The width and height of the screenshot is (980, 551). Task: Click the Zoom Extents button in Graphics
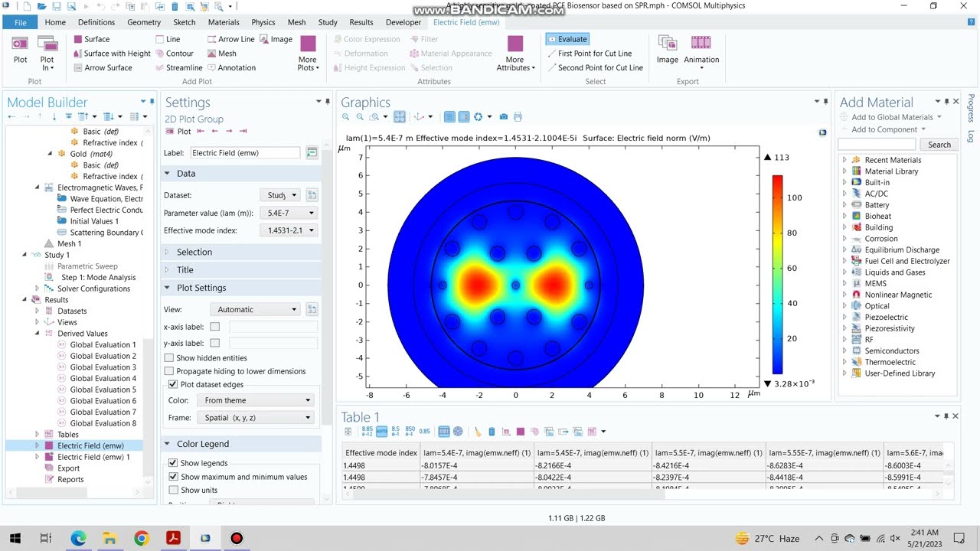coord(399,117)
